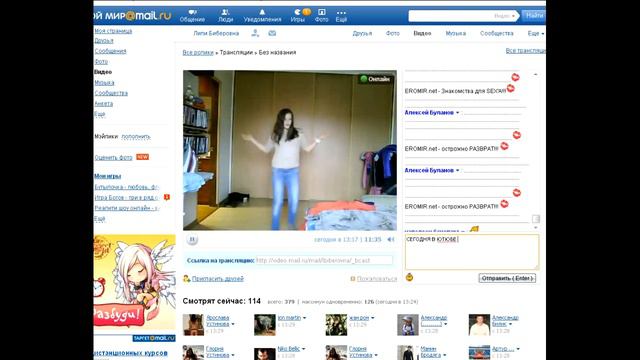Click the envelope message icon by profile name

[272, 33]
